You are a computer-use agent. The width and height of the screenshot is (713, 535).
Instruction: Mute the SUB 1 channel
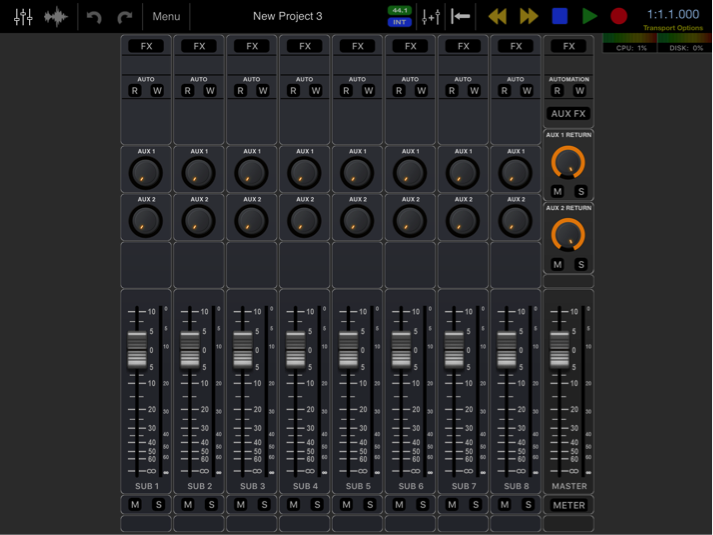[x=135, y=505]
